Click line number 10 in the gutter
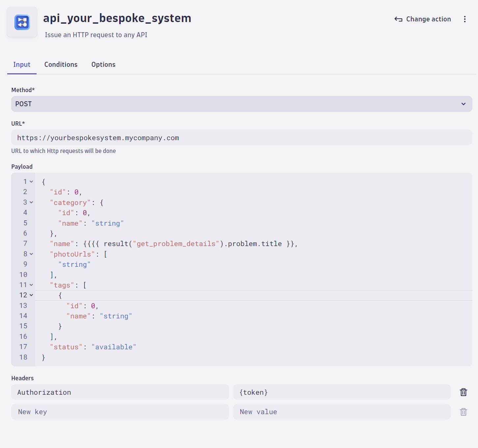The height and width of the screenshot is (448, 478). click(x=23, y=275)
